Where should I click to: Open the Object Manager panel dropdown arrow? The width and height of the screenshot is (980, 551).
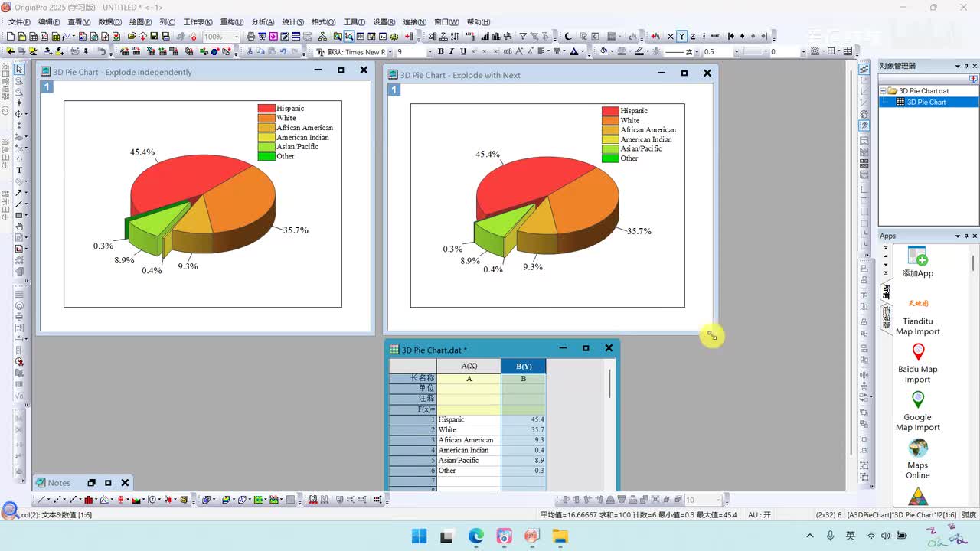tap(957, 66)
